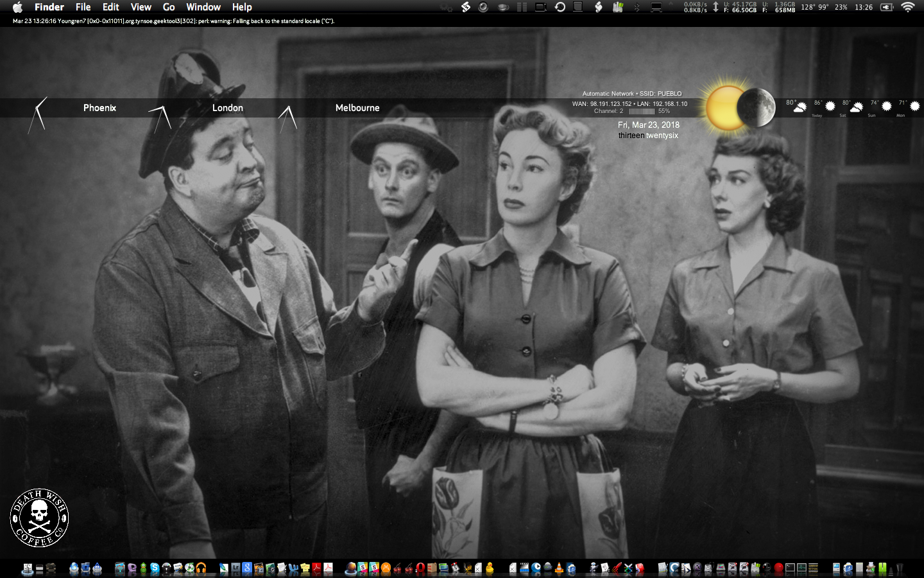Click the 23% indicator in the menu bar
Viewport: 924px width, 578px height.
pyautogui.click(x=841, y=7)
